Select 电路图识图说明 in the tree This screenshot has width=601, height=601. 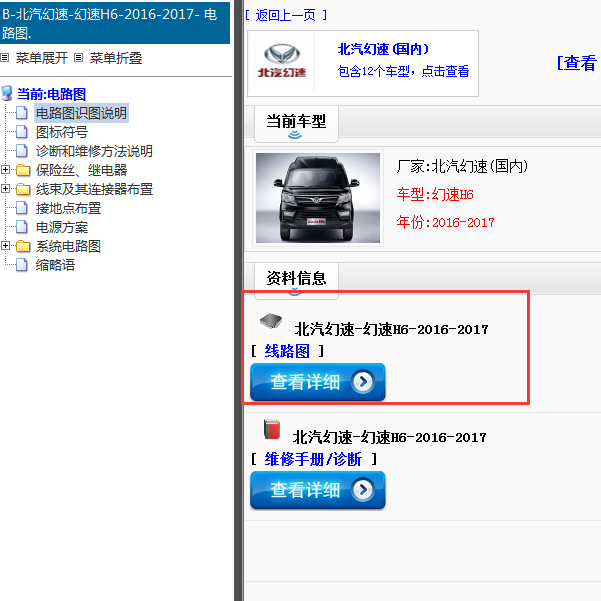(81, 113)
